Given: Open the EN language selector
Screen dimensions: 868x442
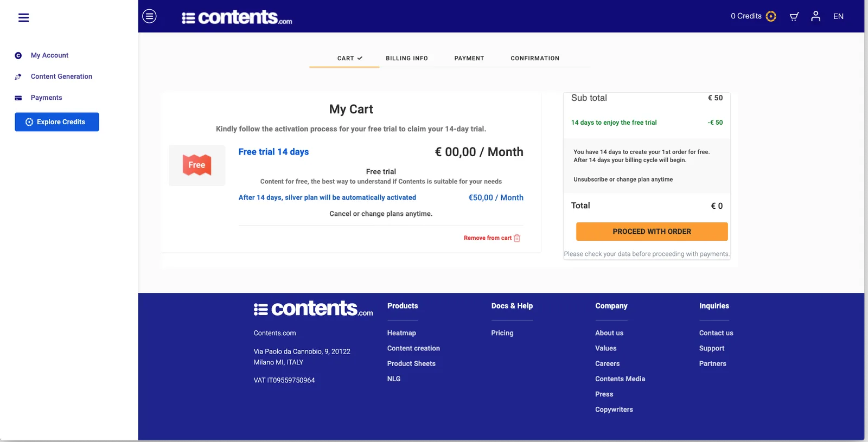Looking at the screenshot, I should coord(838,16).
